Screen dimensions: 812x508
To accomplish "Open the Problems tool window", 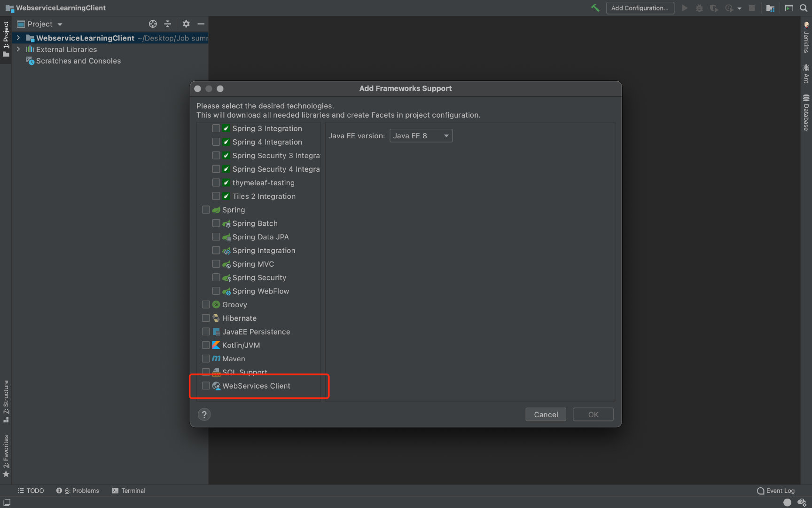I will coord(78,491).
